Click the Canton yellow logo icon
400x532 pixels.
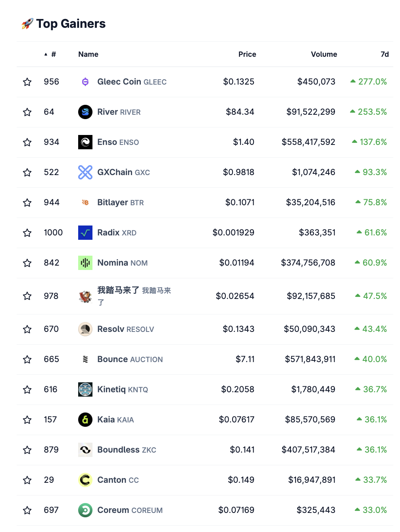coord(85,480)
